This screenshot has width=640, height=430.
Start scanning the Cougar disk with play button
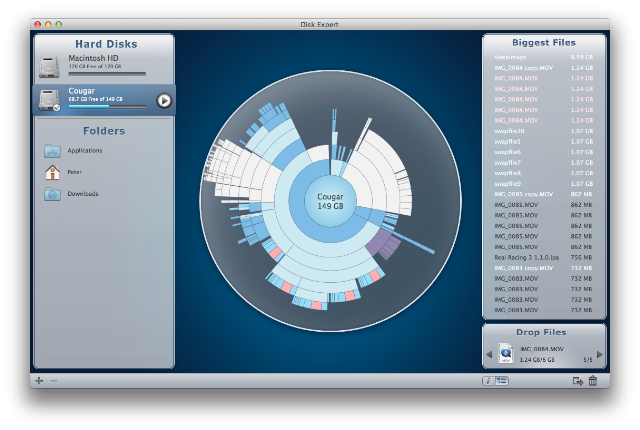[164, 100]
